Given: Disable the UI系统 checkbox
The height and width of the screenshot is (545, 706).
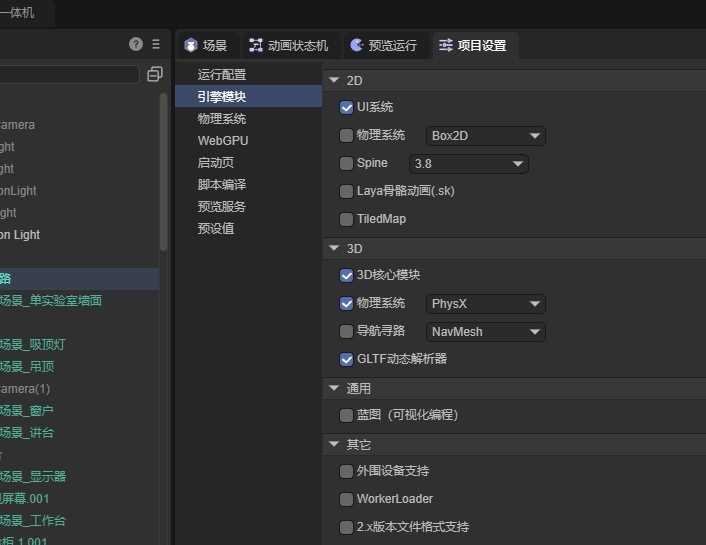Looking at the screenshot, I should (x=347, y=108).
